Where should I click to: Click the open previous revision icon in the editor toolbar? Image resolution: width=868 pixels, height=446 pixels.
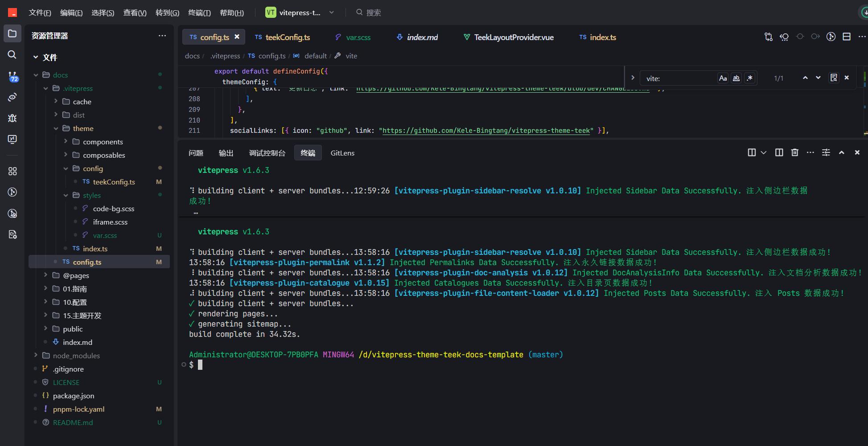[784, 37]
